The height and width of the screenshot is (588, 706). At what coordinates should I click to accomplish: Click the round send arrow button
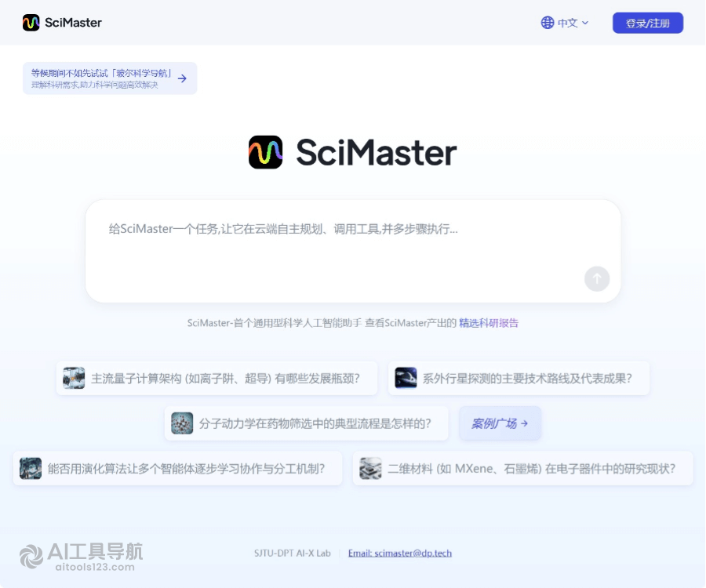(597, 279)
